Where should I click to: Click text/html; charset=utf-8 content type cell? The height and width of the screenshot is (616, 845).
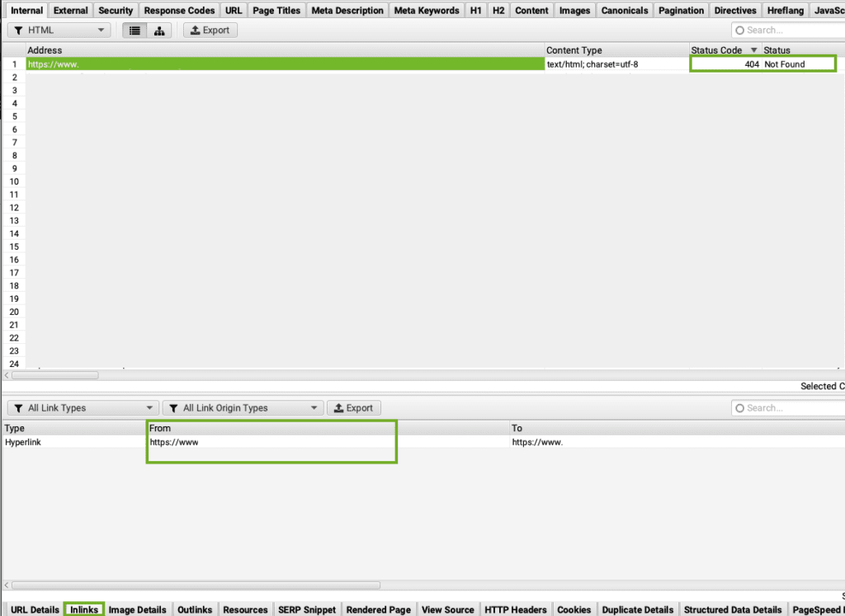coord(616,64)
